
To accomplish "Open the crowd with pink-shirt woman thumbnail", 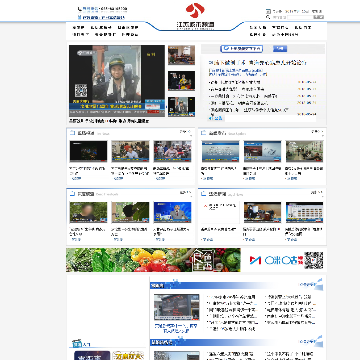I will tap(172, 151).
